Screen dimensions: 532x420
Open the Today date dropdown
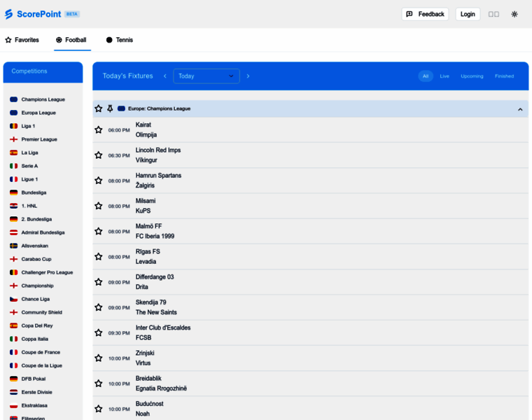coord(206,76)
